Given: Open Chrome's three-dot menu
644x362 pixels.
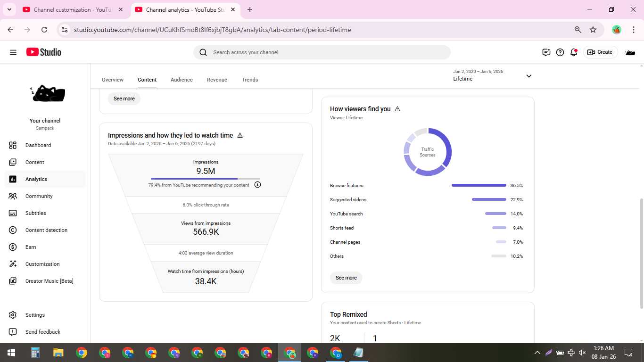Looking at the screenshot, I should click(633, 30).
